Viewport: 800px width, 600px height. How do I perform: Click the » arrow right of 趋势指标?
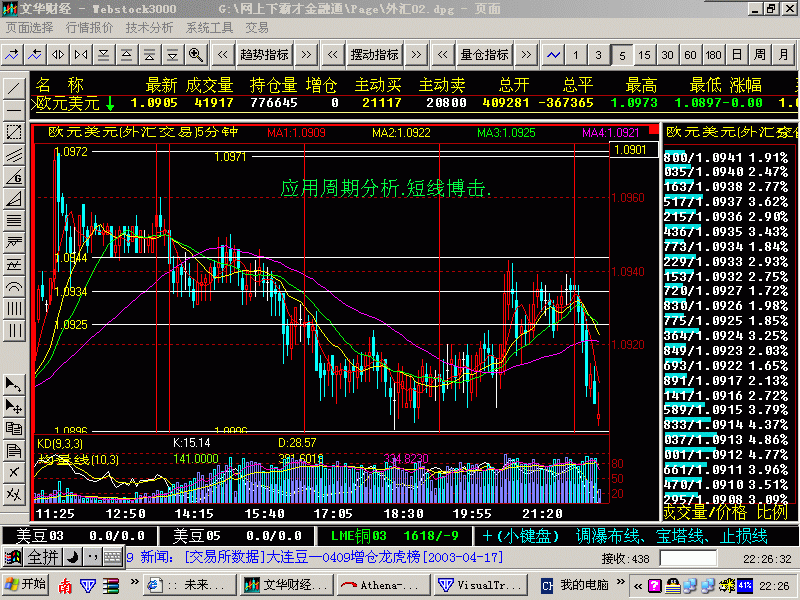pos(306,54)
